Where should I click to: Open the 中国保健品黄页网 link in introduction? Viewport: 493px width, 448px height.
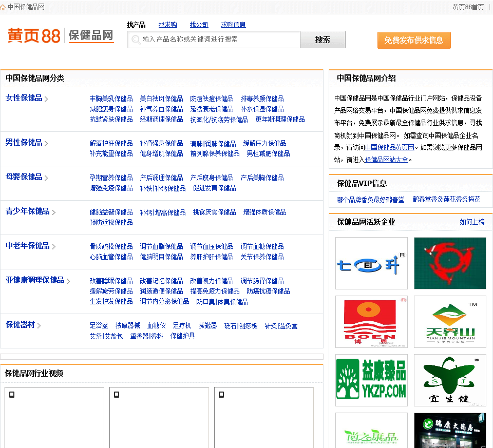390,147
